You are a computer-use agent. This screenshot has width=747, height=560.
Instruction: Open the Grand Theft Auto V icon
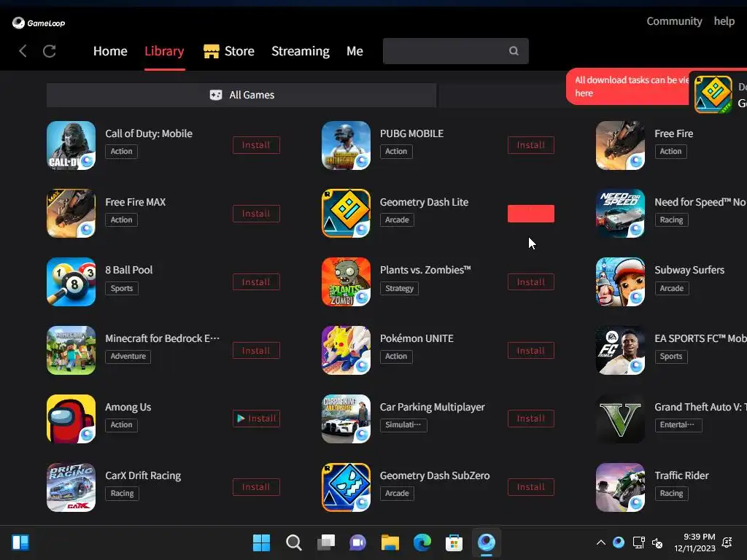[620, 419]
